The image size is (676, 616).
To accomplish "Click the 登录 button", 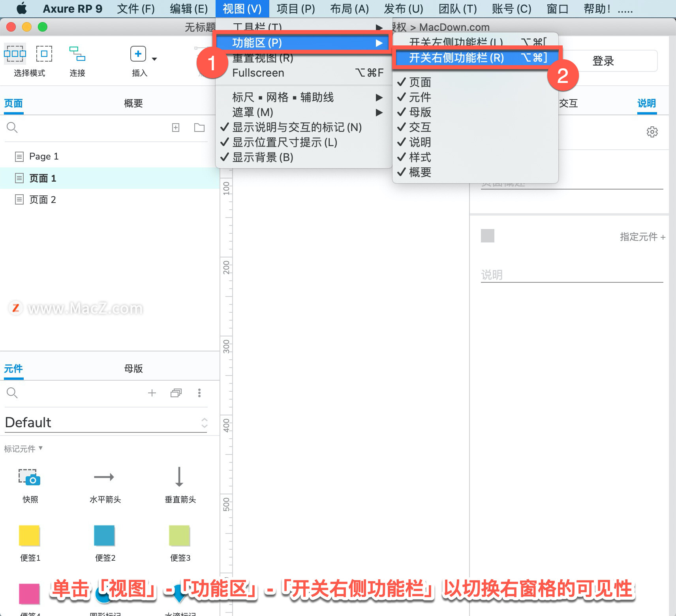I will [603, 61].
